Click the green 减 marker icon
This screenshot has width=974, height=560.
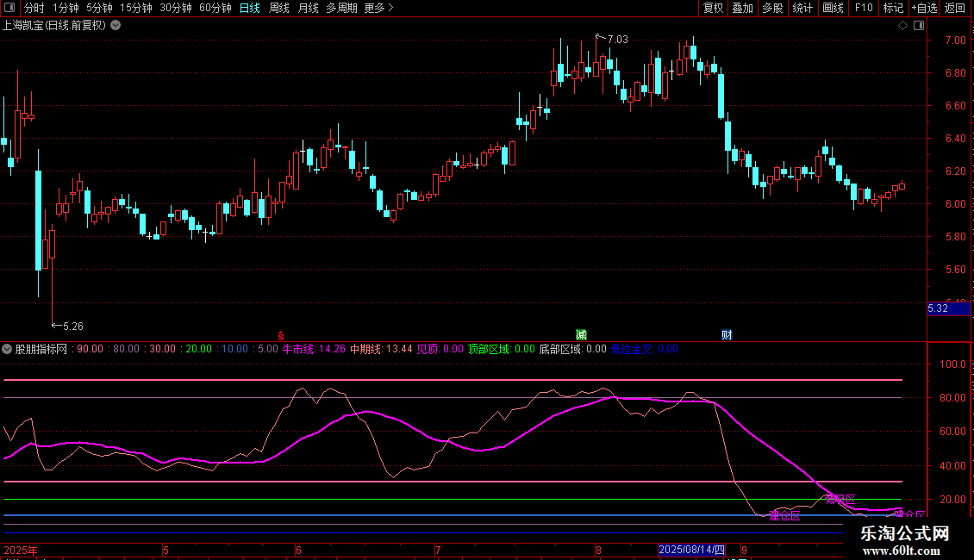[581, 334]
